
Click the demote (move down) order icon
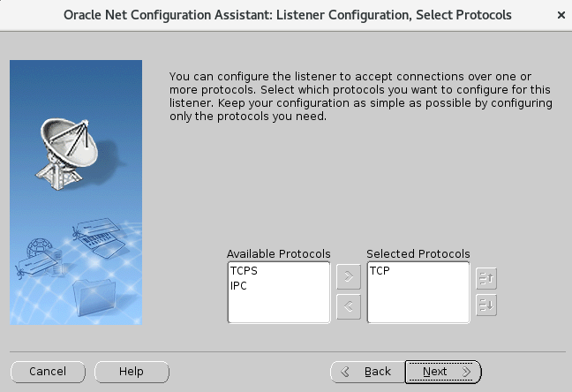(x=486, y=305)
